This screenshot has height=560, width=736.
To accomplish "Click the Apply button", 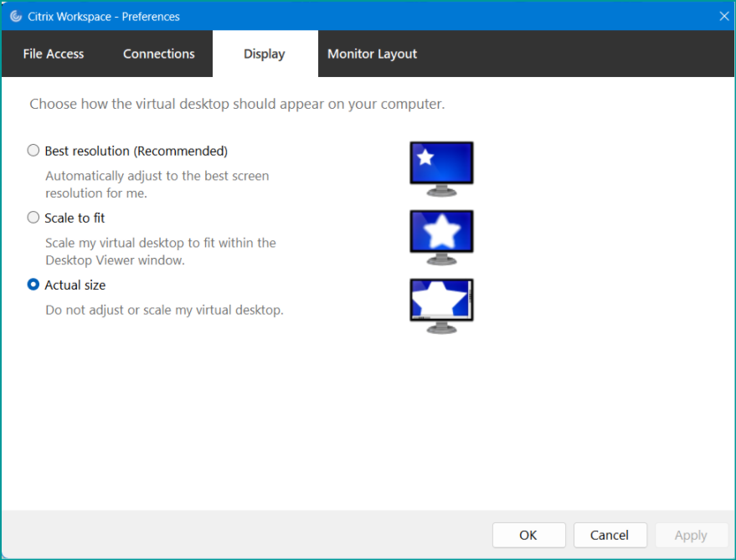I will click(x=691, y=535).
